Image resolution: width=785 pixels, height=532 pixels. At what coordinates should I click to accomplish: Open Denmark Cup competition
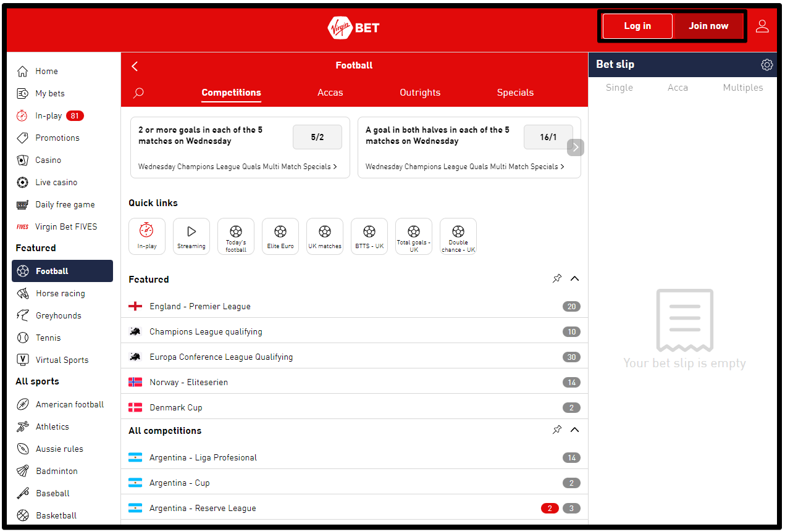click(355, 407)
